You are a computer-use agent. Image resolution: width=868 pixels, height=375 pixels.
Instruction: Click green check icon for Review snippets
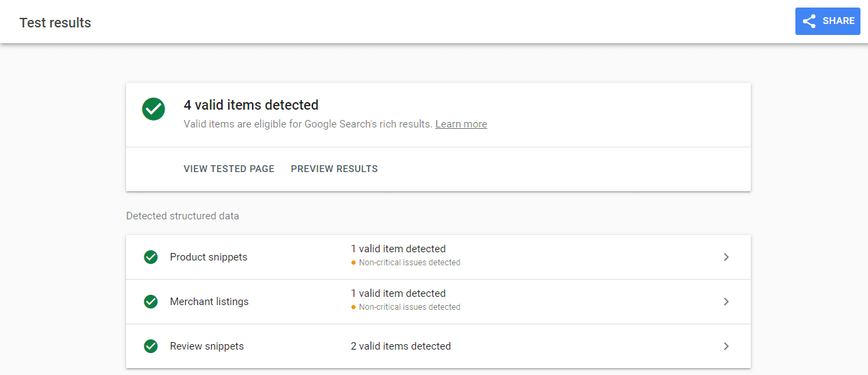click(151, 346)
